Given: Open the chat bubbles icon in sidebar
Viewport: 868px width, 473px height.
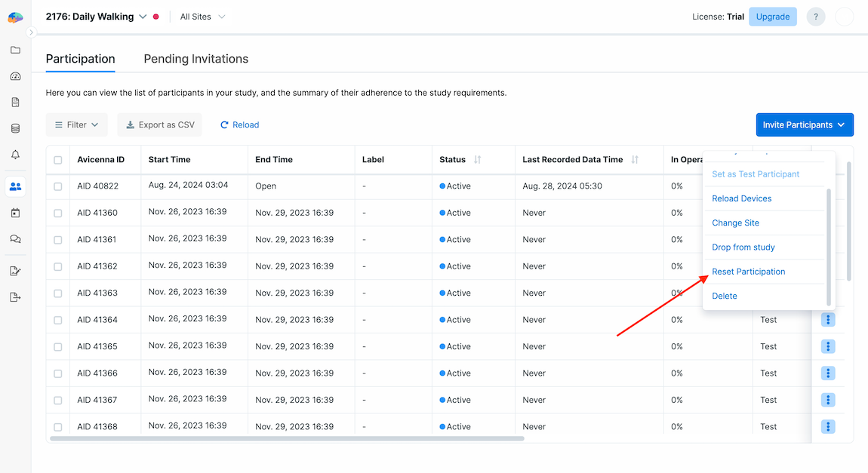Looking at the screenshot, I should click(15, 239).
